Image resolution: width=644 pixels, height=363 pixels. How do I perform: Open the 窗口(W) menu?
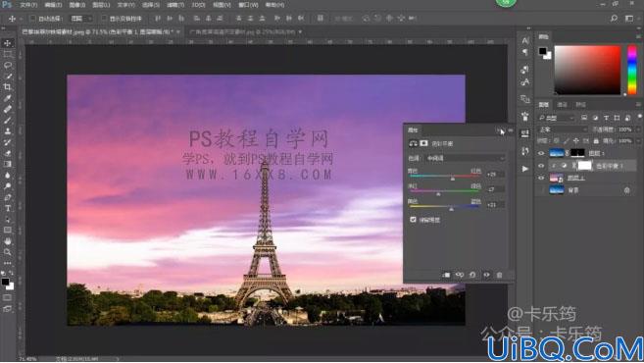[248, 5]
